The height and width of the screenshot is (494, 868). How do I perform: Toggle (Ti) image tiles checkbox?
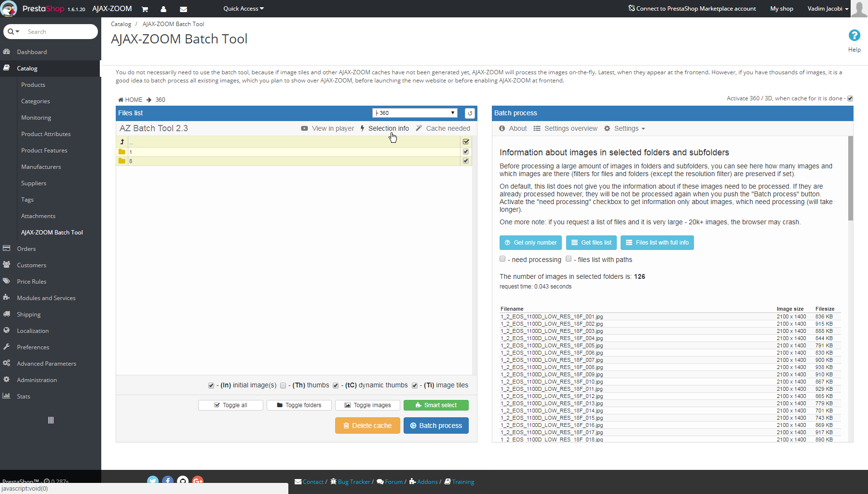point(415,385)
